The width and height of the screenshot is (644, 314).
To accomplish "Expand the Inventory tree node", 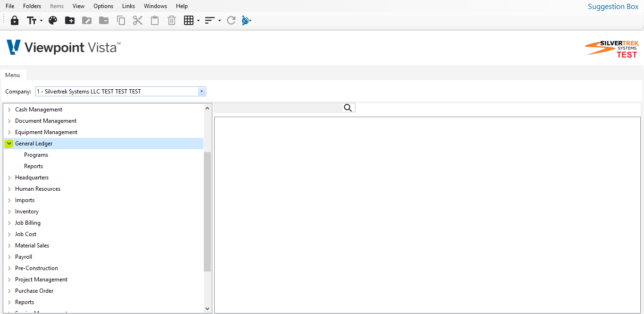I will pyautogui.click(x=9, y=212).
